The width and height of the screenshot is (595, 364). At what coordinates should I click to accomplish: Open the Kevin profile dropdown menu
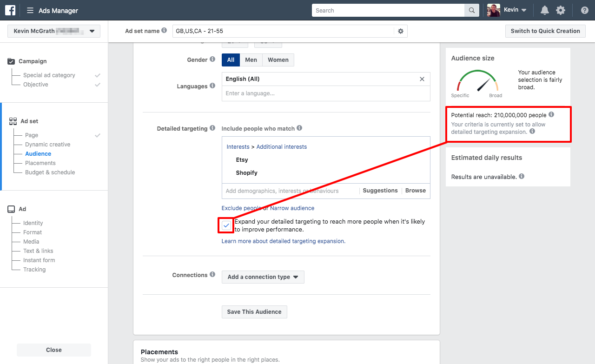507,10
